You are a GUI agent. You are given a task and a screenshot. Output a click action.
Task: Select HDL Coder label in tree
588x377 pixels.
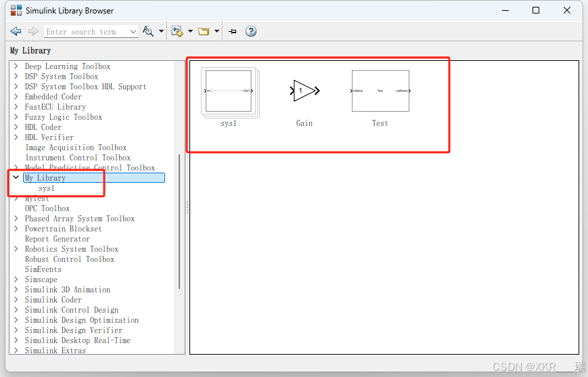click(x=43, y=127)
